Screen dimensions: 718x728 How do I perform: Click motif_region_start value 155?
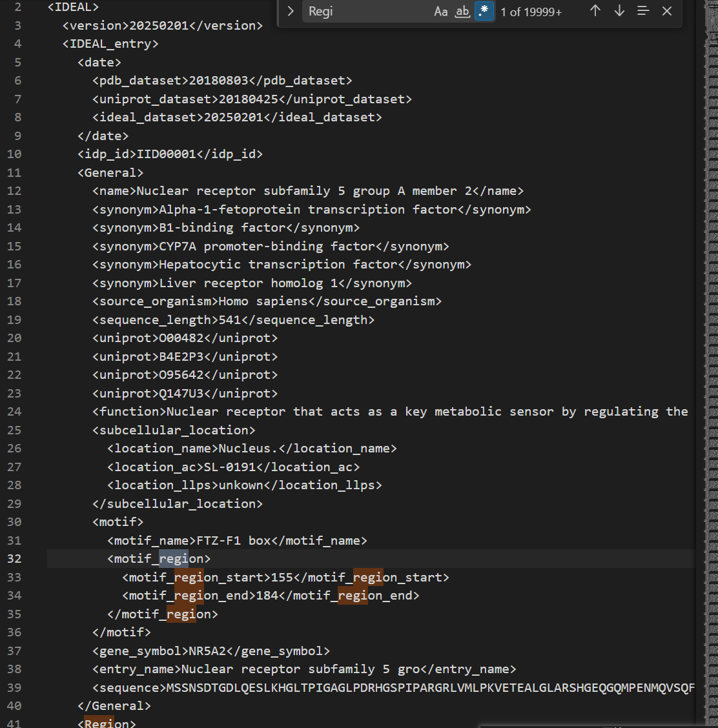click(x=282, y=577)
